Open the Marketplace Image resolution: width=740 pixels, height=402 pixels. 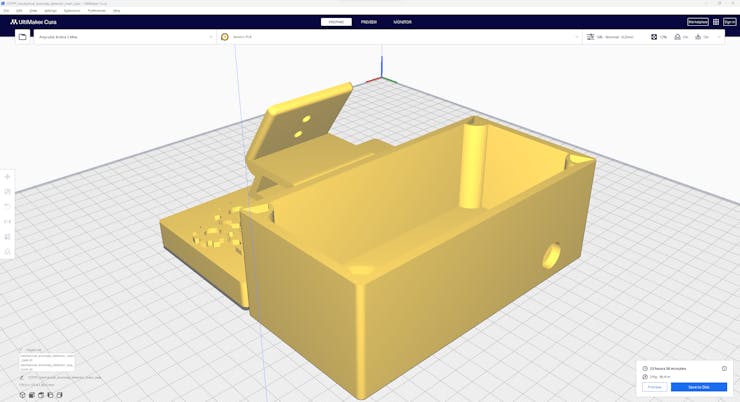coord(698,22)
